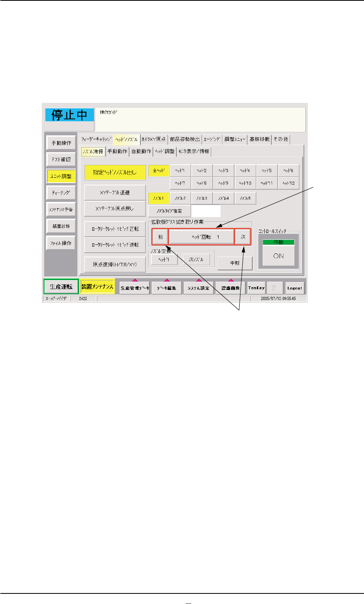Open the エージング tab
The image size is (364, 604).
[x=212, y=139]
